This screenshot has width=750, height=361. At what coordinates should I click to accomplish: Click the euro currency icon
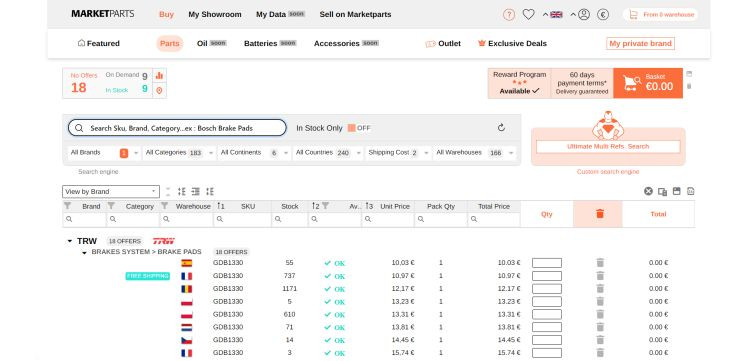[x=603, y=15]
